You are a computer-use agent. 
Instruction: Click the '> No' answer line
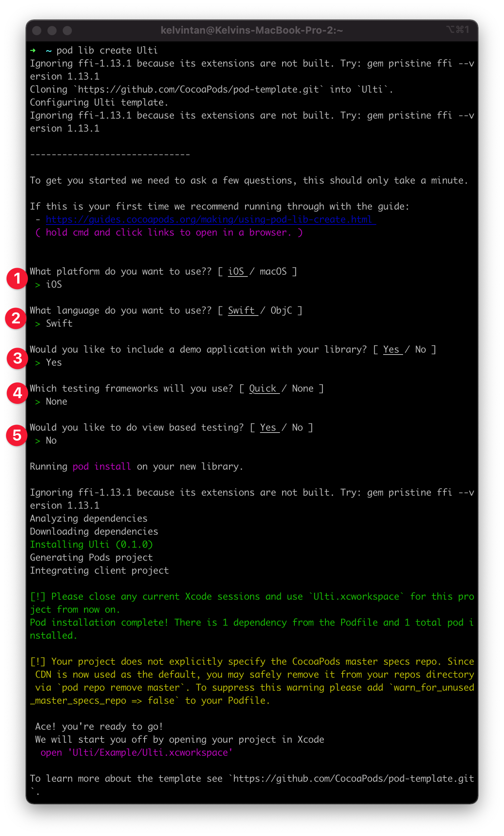coord(46,441)
